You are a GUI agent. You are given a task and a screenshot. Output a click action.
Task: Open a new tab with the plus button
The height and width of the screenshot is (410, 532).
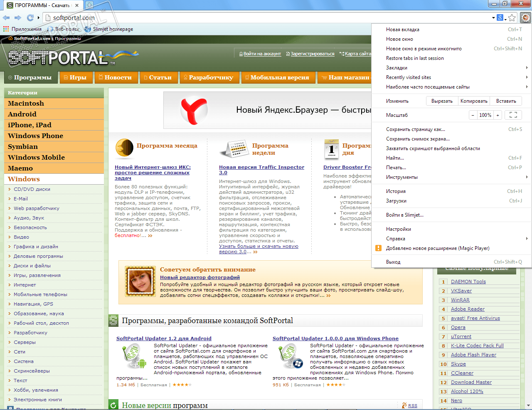pyautogui.click(x=89, y=5)
